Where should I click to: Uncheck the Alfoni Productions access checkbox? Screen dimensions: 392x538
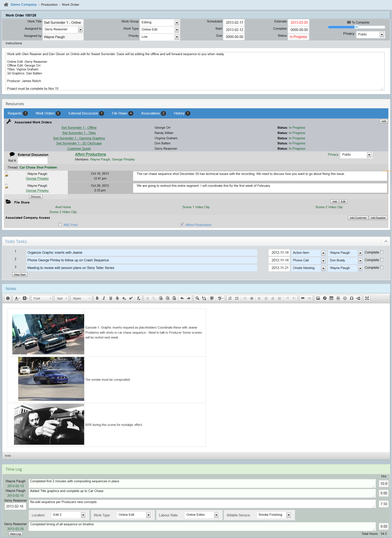pos(182,224)
